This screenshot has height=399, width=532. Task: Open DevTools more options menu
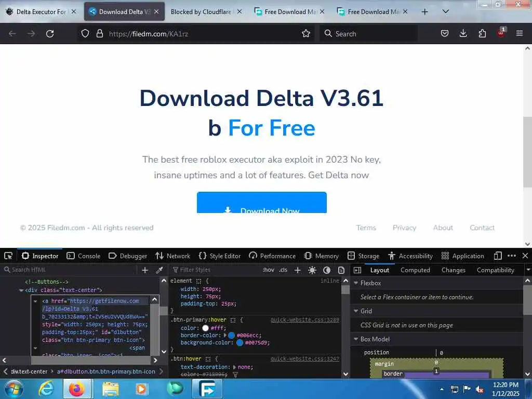pyautogui.click(x=512, y=256)
